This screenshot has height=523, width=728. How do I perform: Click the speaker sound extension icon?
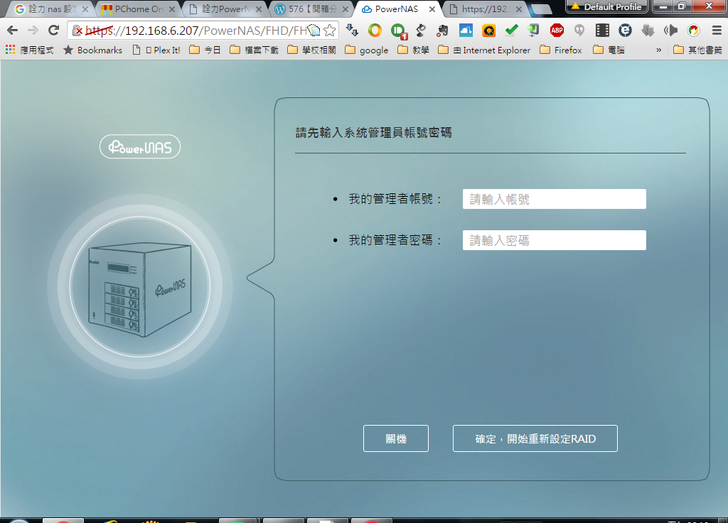pyautogui.click(x=670, y=31)
